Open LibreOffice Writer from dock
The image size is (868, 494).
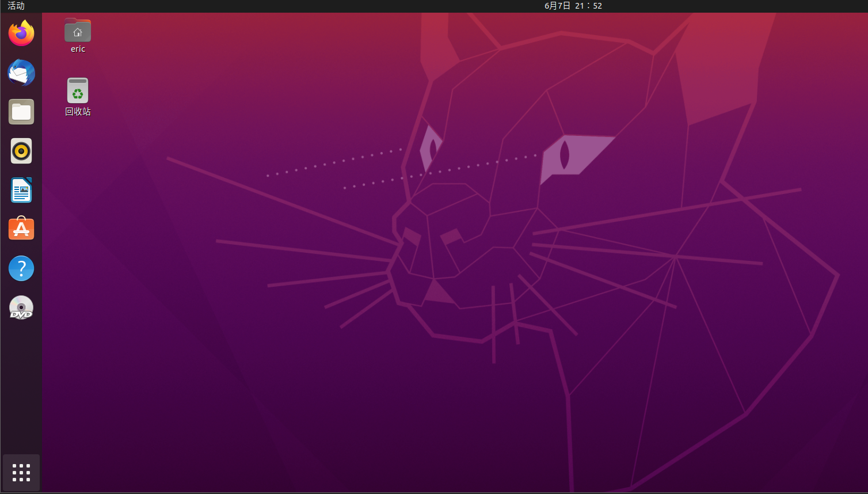point(21,190)
